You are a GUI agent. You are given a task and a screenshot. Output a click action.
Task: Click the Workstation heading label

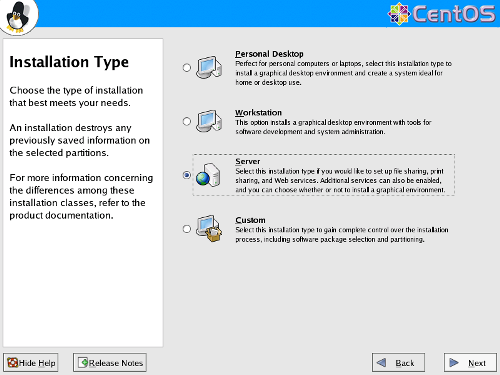point(258,113)
